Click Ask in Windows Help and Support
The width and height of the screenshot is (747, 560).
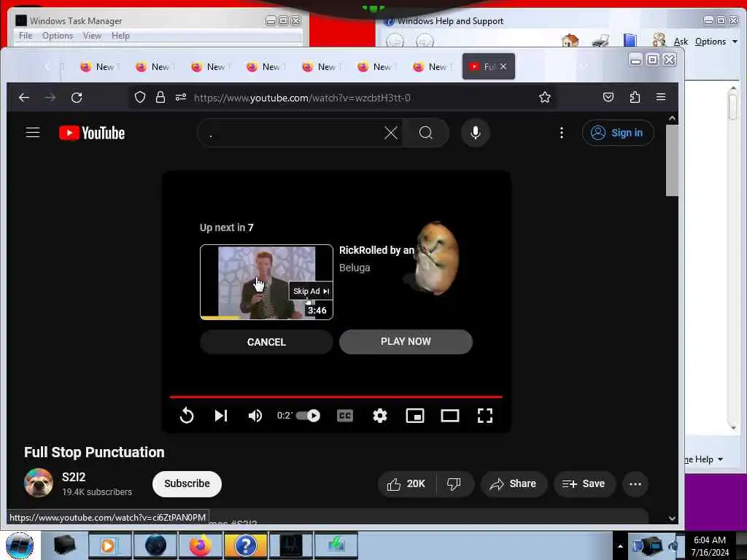pos(681,42)
